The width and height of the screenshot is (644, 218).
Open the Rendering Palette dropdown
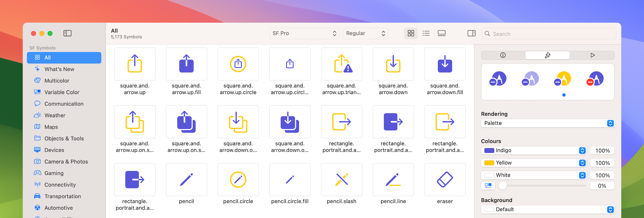(x=547, y=123)
